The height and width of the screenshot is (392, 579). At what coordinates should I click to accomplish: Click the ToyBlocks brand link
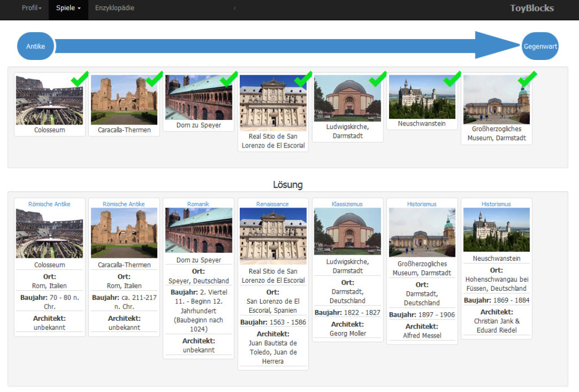click(x=532, y=8)
